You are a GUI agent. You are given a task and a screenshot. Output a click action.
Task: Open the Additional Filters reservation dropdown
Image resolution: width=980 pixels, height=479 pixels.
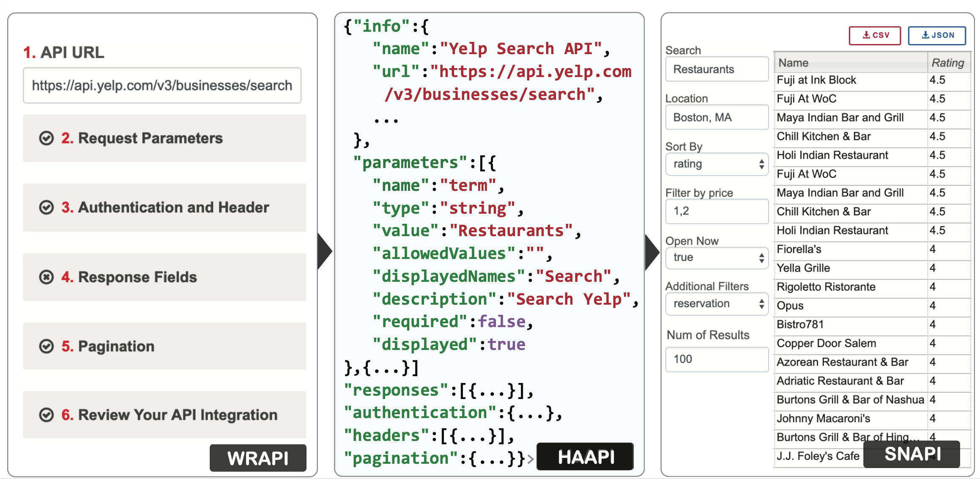tap(717, 304)
